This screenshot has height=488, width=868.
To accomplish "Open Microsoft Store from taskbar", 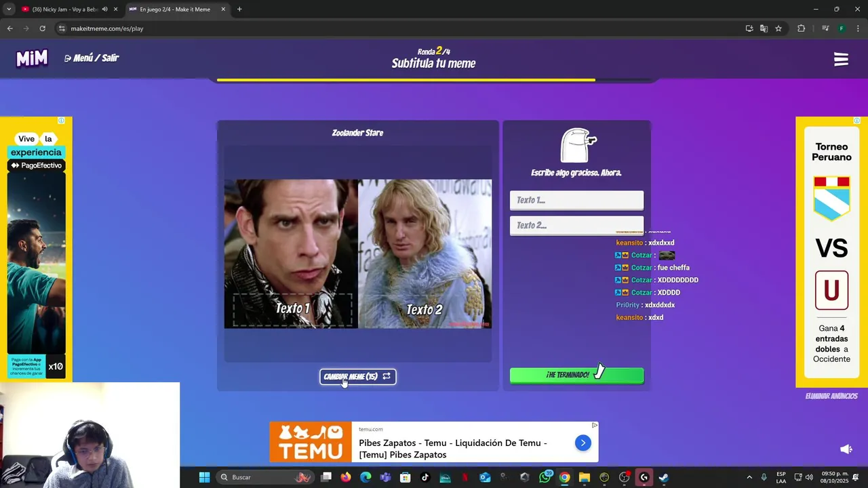I will click(x=406, y=477).
